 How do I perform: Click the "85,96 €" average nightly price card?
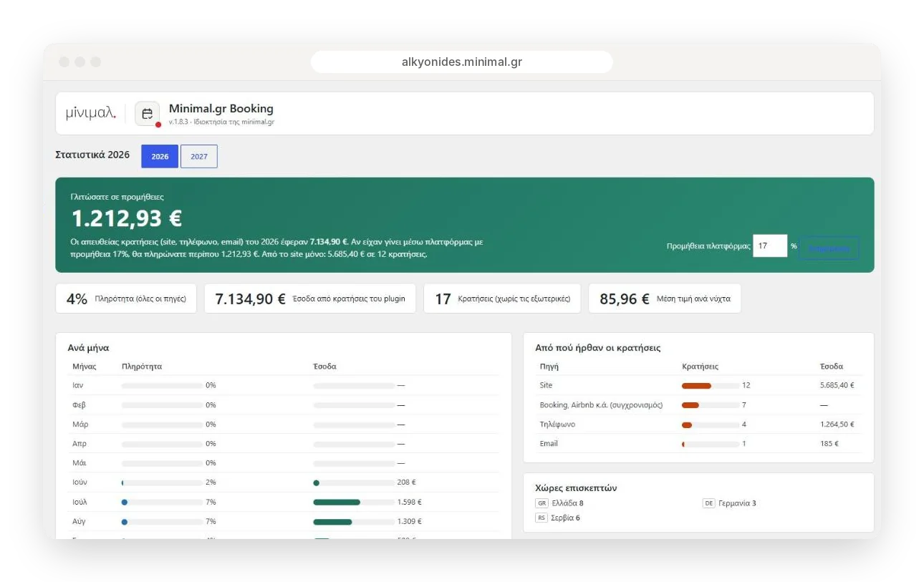click(x=665, y=299)
